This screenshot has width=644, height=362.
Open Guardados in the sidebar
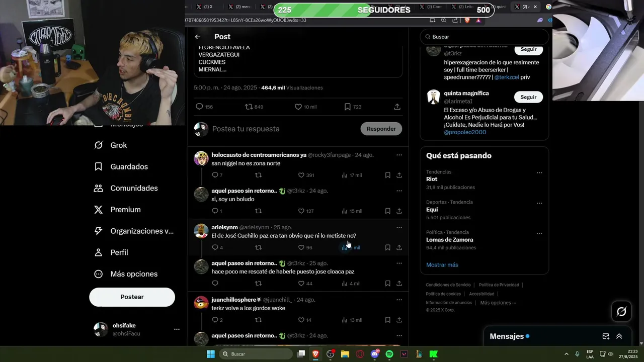pos(121,166)
